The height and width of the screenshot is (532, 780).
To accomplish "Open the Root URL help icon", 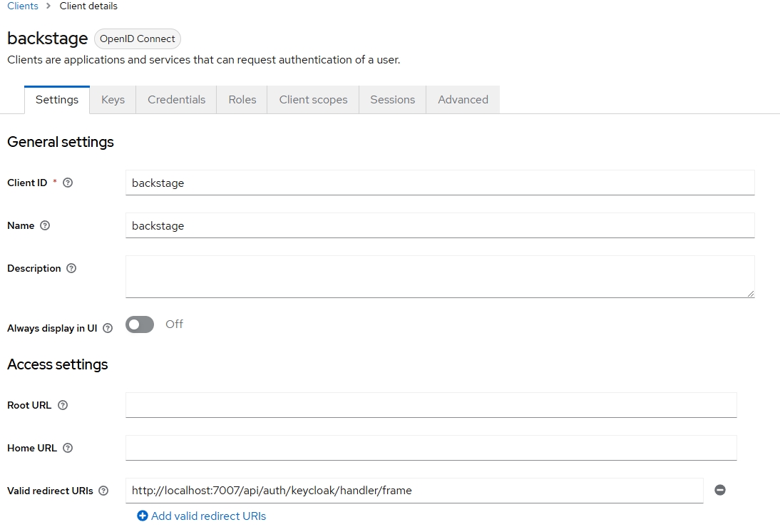I will tap(63, 405).
